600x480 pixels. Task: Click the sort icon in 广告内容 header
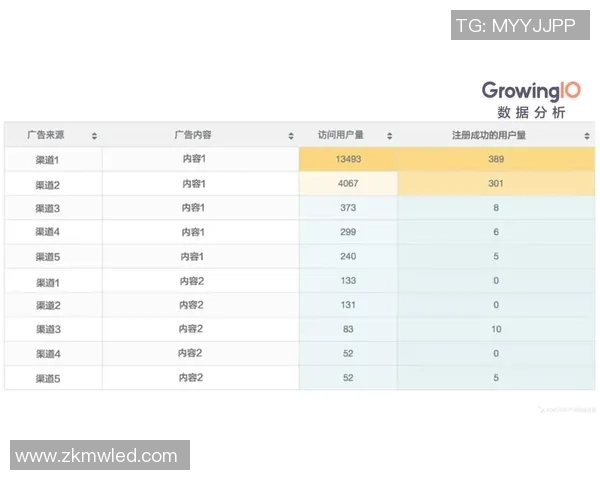[291, 135]
